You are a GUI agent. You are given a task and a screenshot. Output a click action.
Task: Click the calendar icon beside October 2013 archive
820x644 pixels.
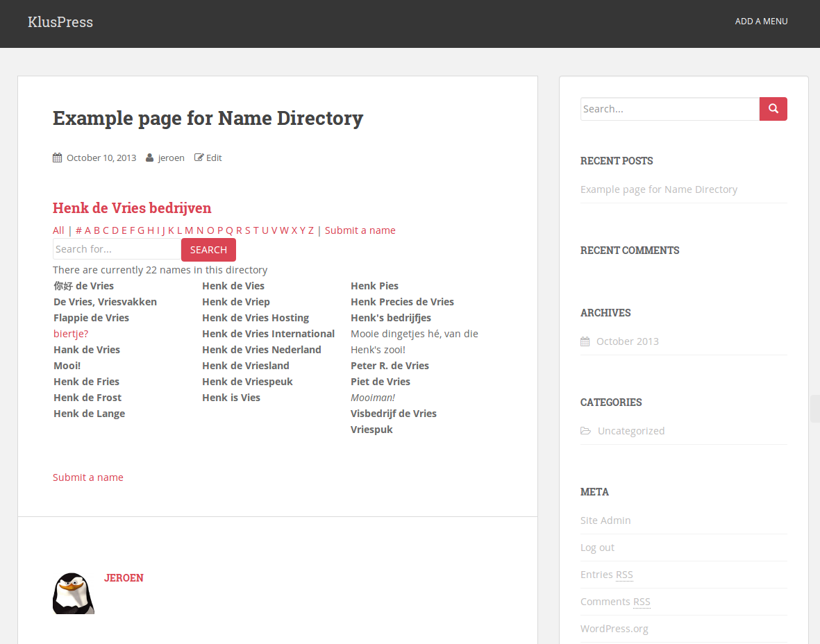(x=585, y=341)
